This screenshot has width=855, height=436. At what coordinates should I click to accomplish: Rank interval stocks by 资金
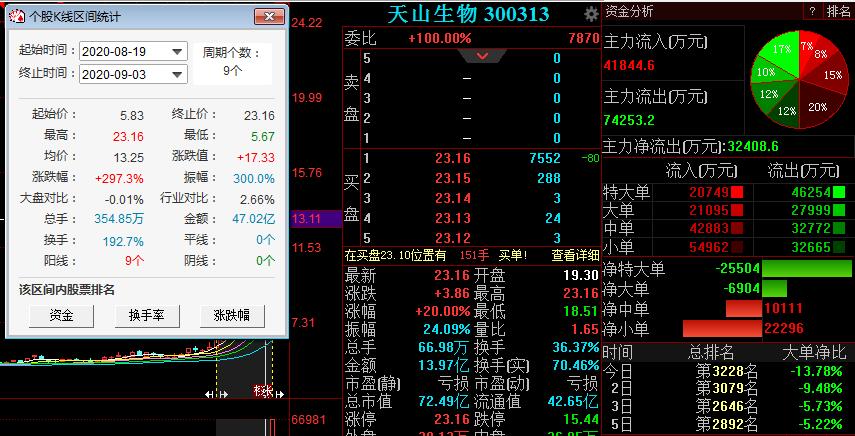[61, 316]
